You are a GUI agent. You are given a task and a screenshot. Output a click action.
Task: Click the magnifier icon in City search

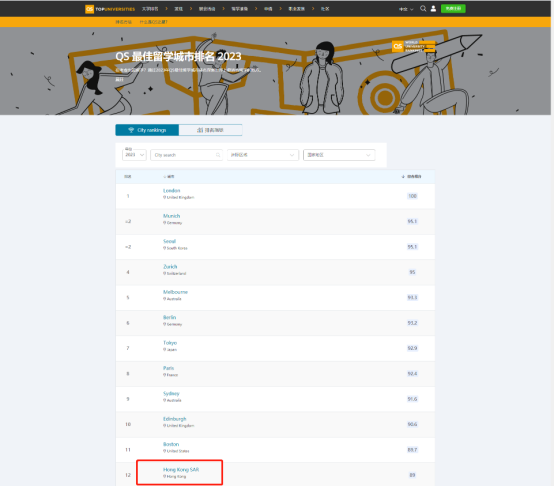tap(218, 155)
